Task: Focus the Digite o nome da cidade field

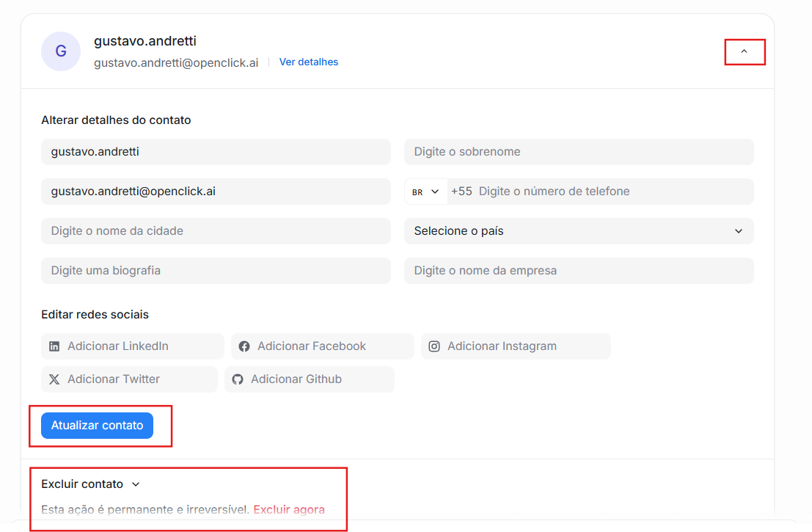Action: [x=216, y=231]
